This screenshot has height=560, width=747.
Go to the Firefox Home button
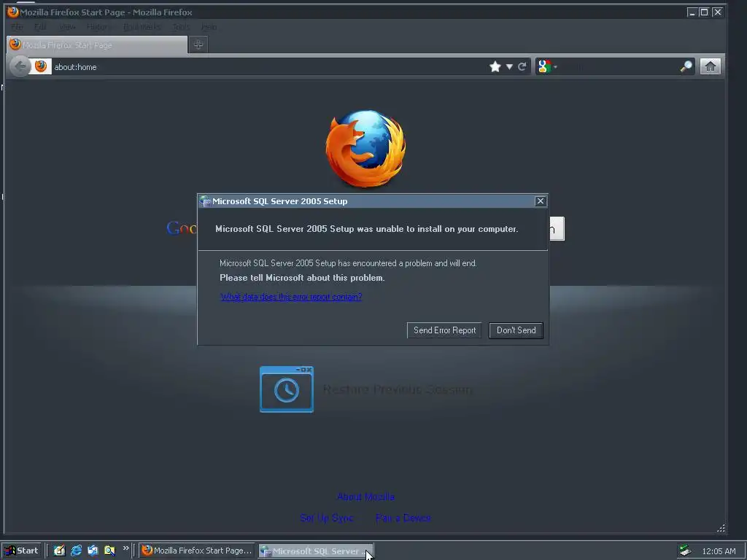[711, 66]
